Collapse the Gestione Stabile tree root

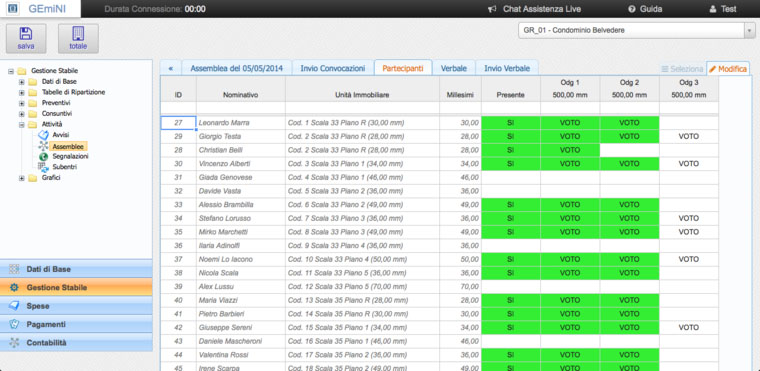(11, 71)
